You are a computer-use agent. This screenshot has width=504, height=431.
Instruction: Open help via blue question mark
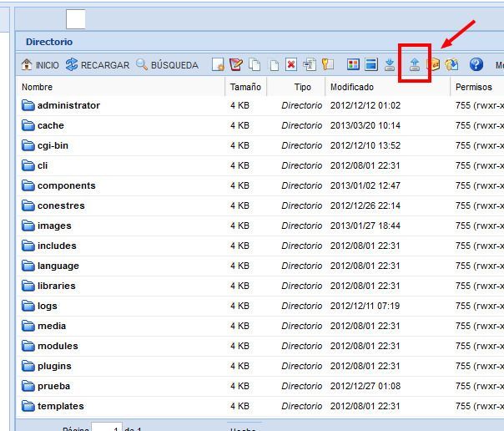coord(476,64)
